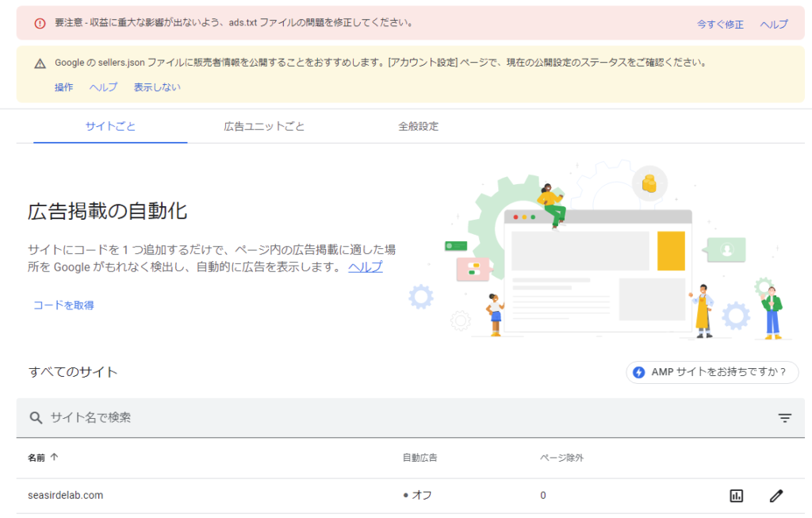The width and height of the screenshot is (812, 518).
Task: Select the サイトごと tab
Action: coord(110,126)
